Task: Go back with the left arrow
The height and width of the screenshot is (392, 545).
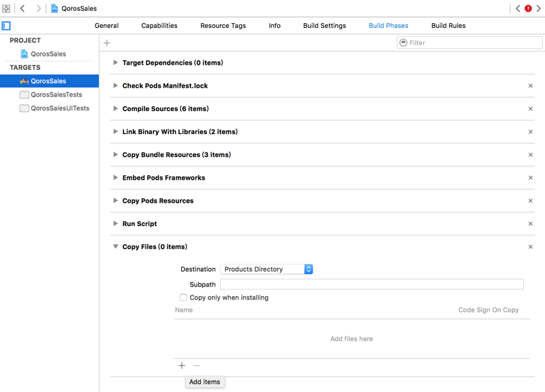Action: pos(22,8)
